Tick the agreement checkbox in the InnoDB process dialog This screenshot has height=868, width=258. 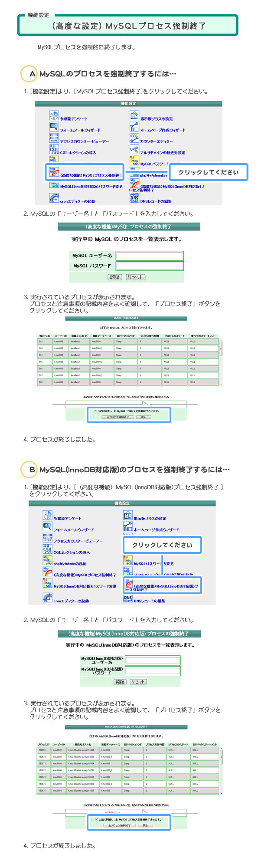(97, 819)
